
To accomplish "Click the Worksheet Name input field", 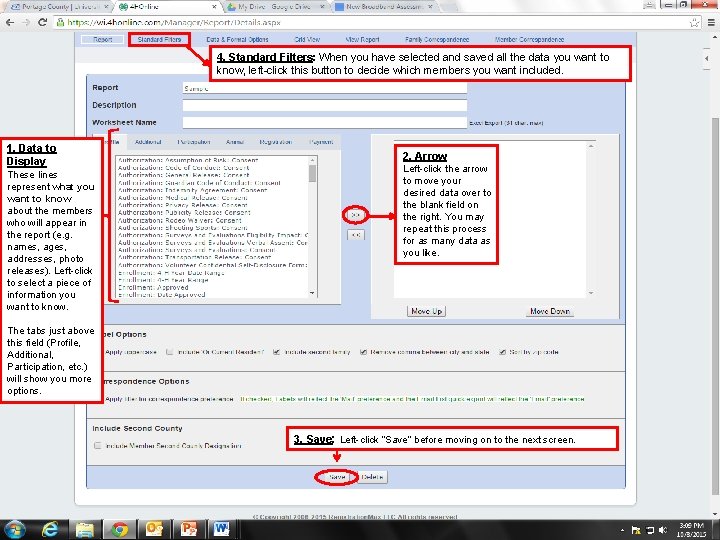I will point(325,123).
